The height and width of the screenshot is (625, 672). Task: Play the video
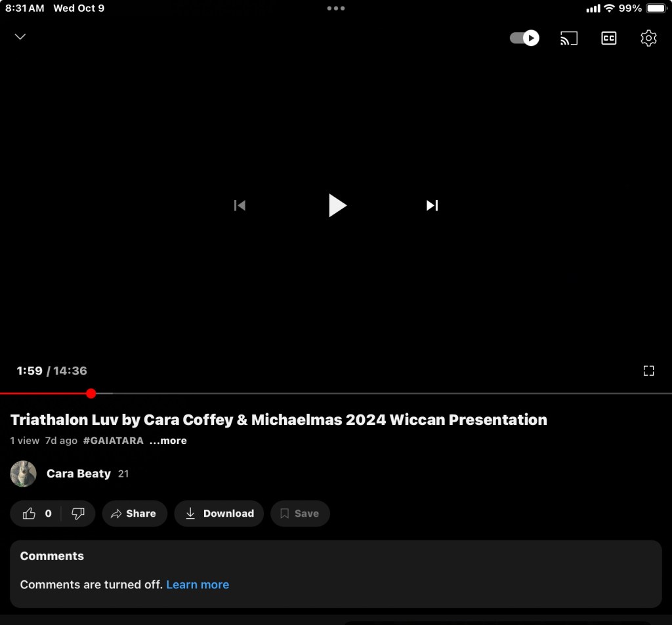click(337, 205)
